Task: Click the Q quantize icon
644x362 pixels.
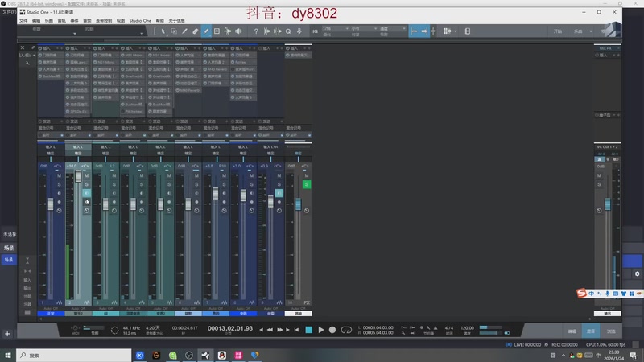Action: (x=288, y=31)
